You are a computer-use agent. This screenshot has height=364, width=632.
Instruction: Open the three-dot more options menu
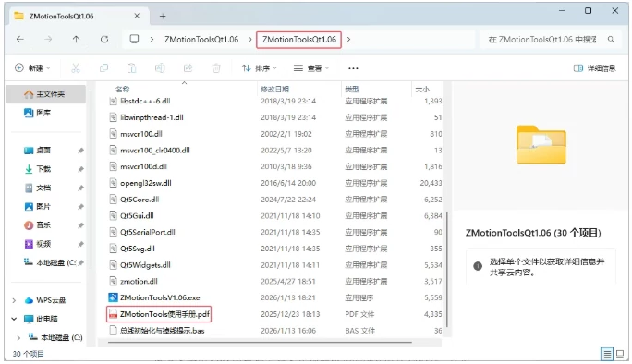pyautogui.click(x=353, y=68)
